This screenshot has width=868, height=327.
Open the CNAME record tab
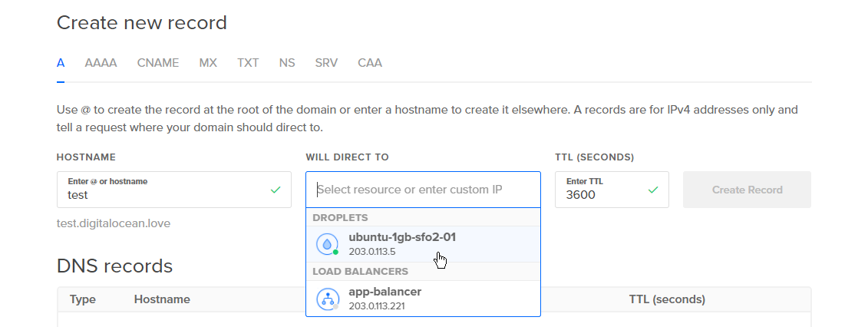[x=158, y=63]
